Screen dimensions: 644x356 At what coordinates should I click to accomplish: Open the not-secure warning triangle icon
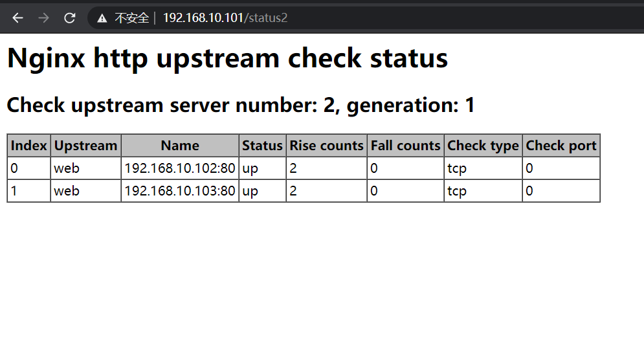coord(102,18)
